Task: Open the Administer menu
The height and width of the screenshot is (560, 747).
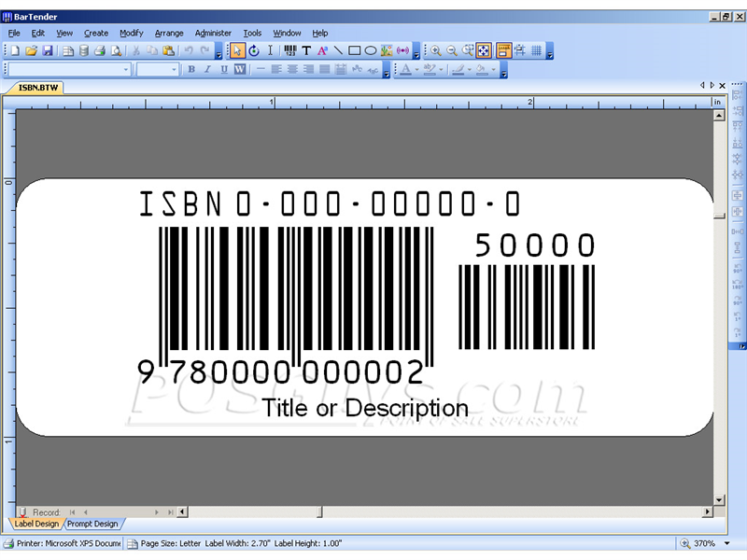Action: point(213,33)
